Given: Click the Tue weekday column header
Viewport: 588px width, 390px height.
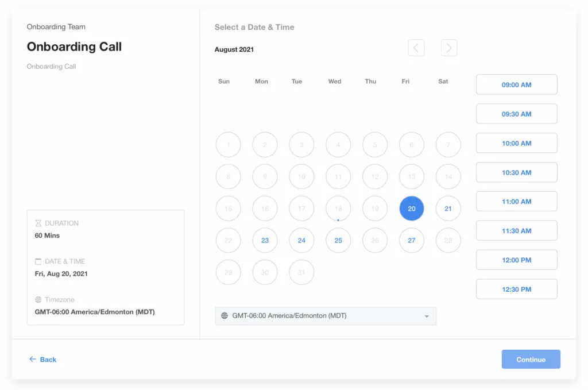Looking at the screenshot, I should [297, 82].
